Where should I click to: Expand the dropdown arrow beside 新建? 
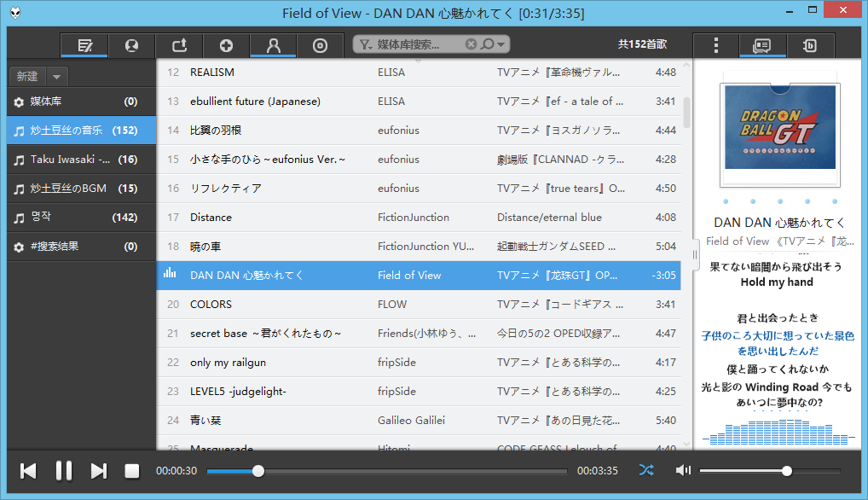tap(56, 76)
